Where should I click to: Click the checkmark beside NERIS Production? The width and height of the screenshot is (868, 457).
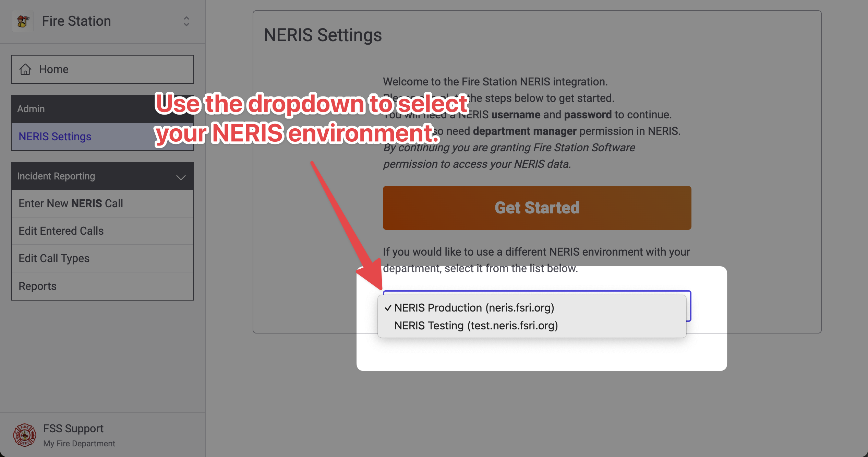tap(388, 308)
